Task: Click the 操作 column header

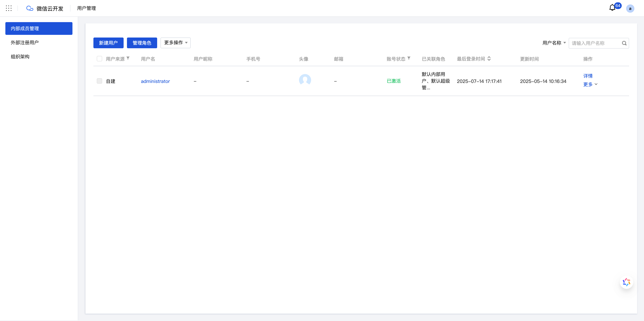Action: [x=588, y=59]
